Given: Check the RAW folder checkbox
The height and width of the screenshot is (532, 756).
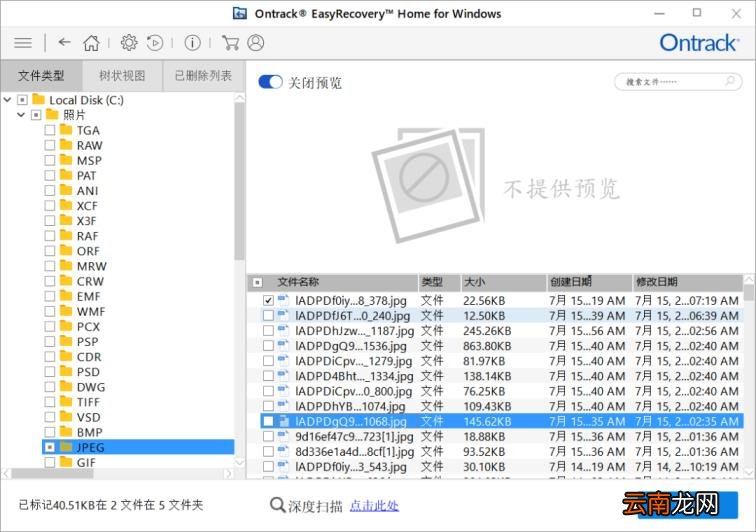Looking at the screenshot, I should pyautogui.click(x=50, y=145).
